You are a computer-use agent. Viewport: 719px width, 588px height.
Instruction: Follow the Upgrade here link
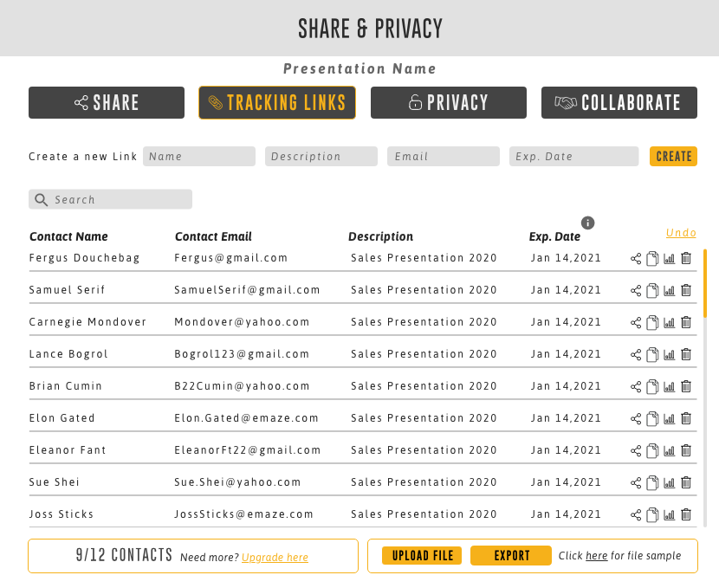275,558
